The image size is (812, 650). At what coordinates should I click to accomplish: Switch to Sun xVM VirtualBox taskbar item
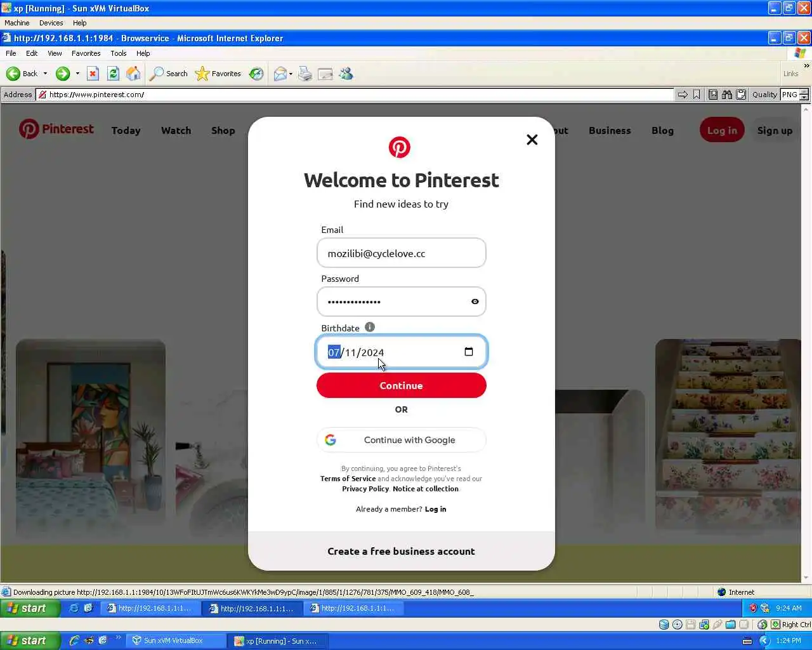pos(176,640)
